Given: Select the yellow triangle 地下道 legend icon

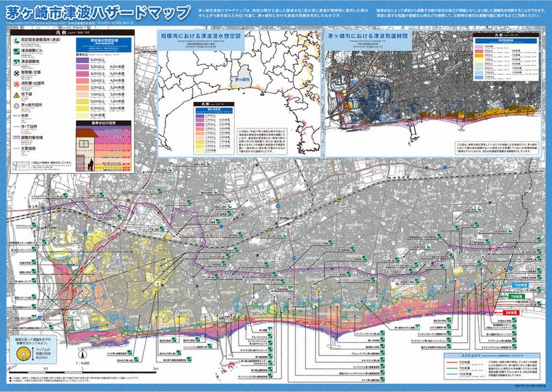Looking at the screenshot, I should pyautogui.click(x=17, y=95).
